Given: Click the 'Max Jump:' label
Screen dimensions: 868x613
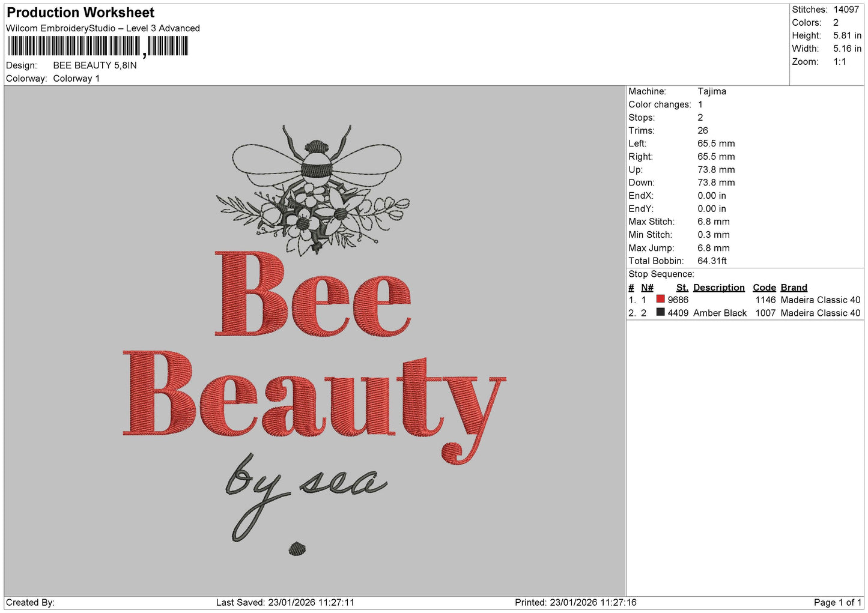Looking at the screenshot, I should [x=651, y=248].
